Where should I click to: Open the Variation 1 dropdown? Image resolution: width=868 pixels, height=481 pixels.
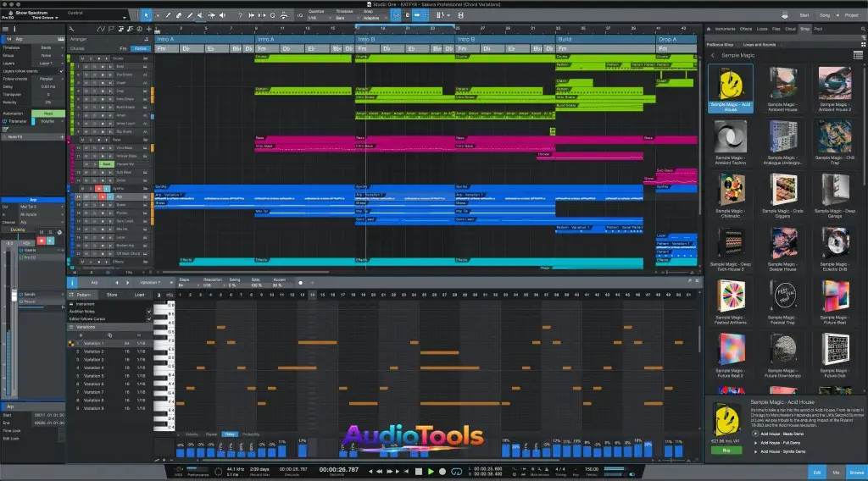coord(156,283)
